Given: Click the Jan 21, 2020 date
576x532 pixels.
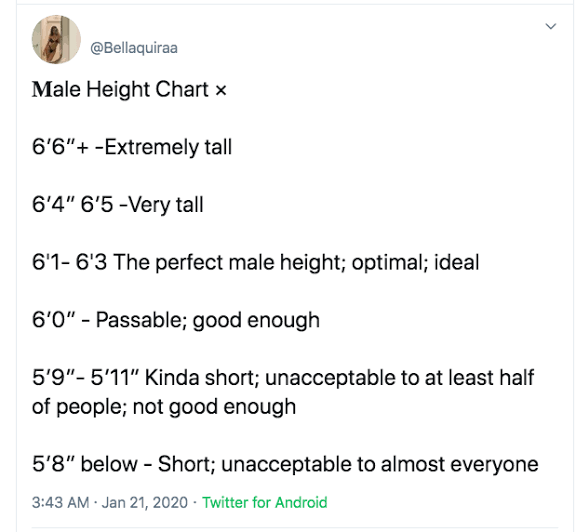Looking at the screenshot, I should pyautogui.click(x=145, y=502).
